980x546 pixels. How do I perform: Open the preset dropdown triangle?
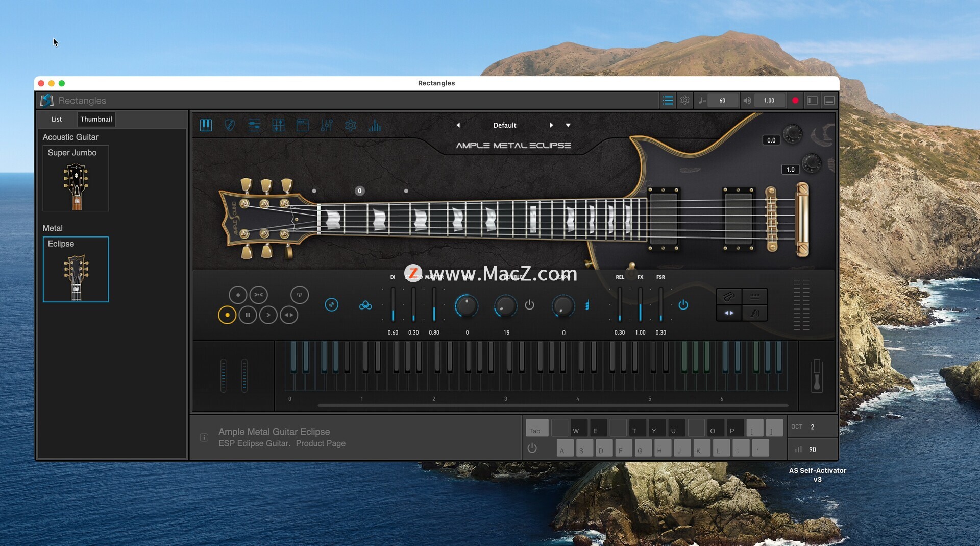[x=568, y=125]
